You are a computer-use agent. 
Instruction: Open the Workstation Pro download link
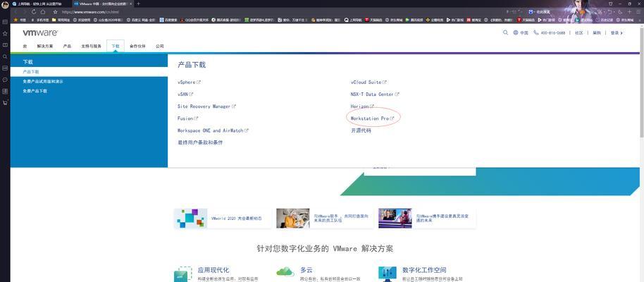[x=372, y=118]
